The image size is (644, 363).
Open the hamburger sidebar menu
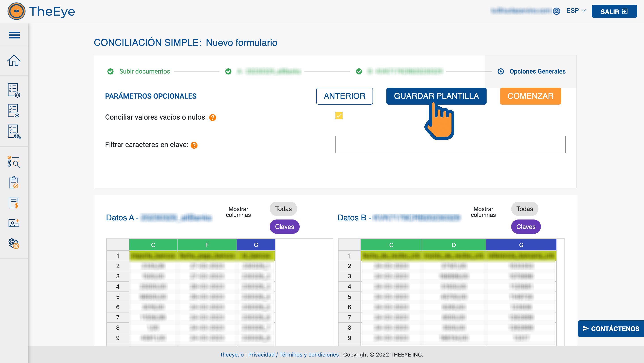(14, 35)
